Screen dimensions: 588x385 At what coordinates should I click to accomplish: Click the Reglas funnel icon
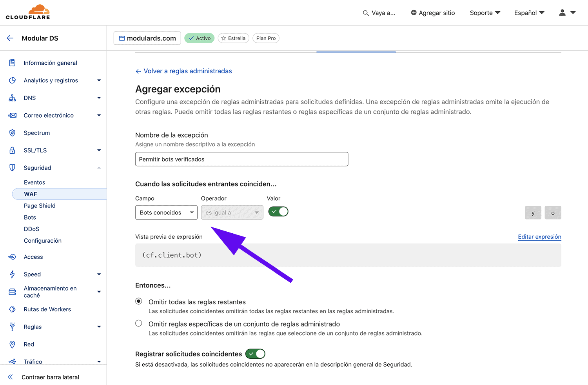13,327
